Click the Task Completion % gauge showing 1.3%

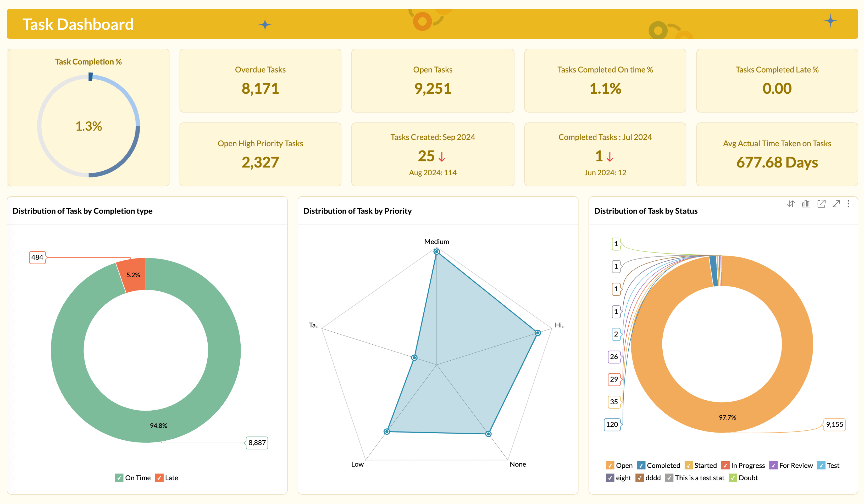(88, 125)
